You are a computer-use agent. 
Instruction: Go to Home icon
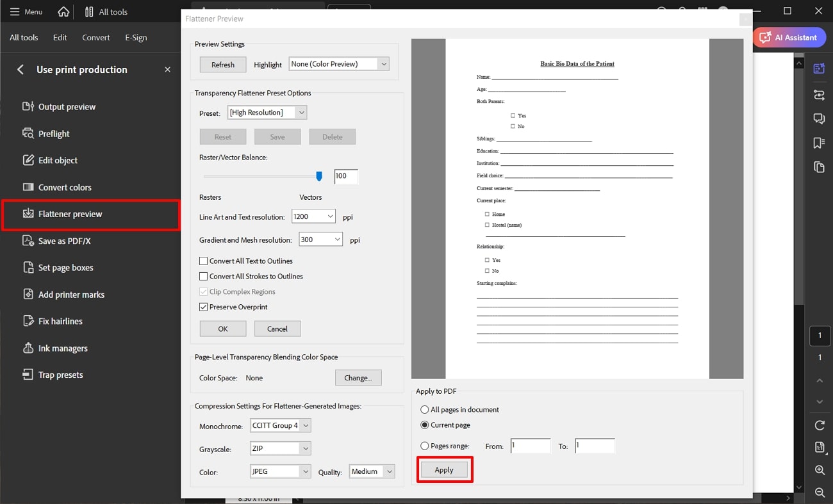63,12
